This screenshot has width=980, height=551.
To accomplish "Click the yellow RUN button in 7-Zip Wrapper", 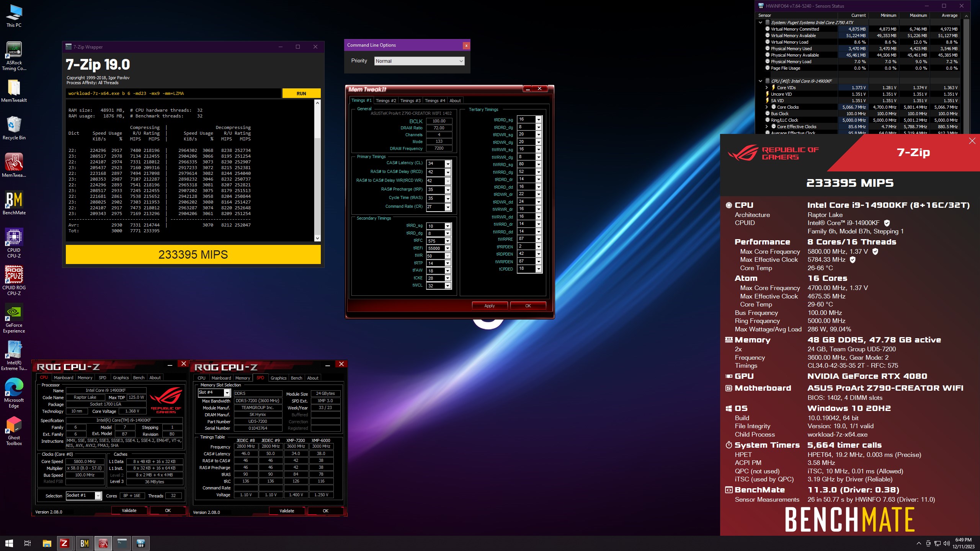I will pos(301,93).
